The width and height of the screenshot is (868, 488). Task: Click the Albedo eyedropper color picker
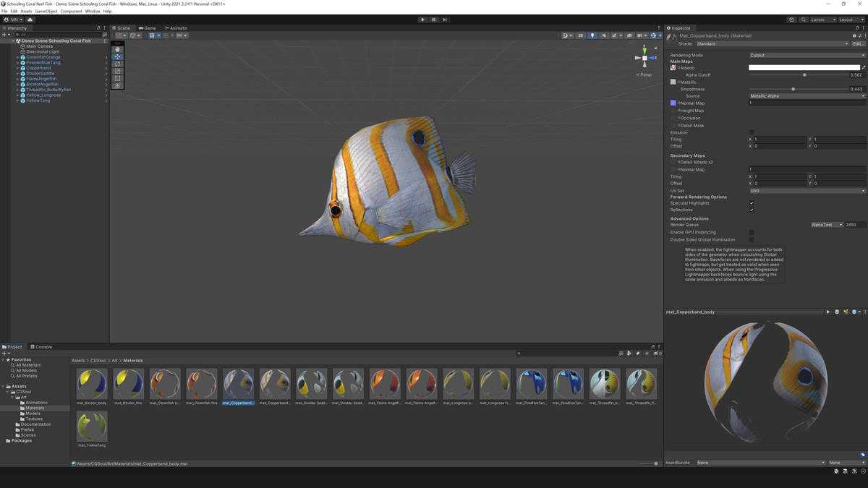[x=864, y=67]
